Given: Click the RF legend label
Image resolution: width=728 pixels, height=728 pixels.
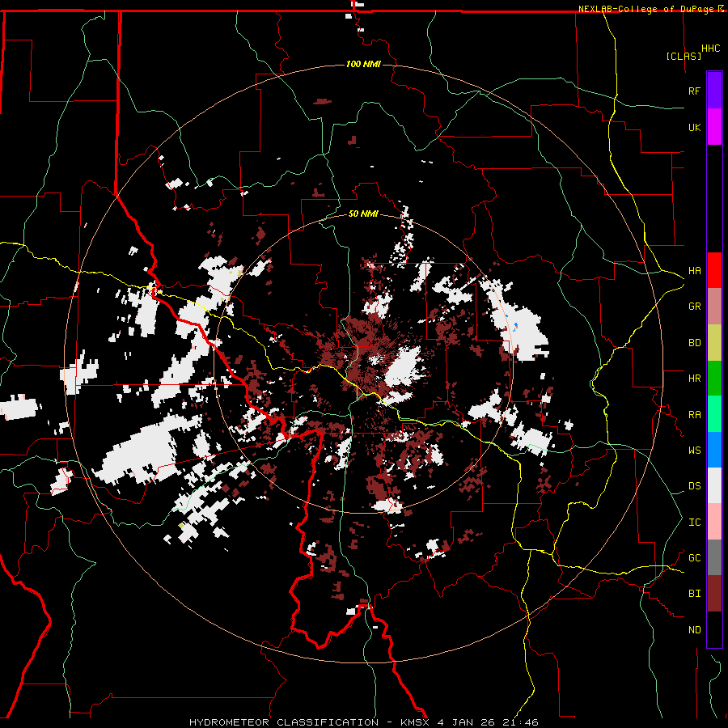Looking at the screenshot, I should [694, 91].
